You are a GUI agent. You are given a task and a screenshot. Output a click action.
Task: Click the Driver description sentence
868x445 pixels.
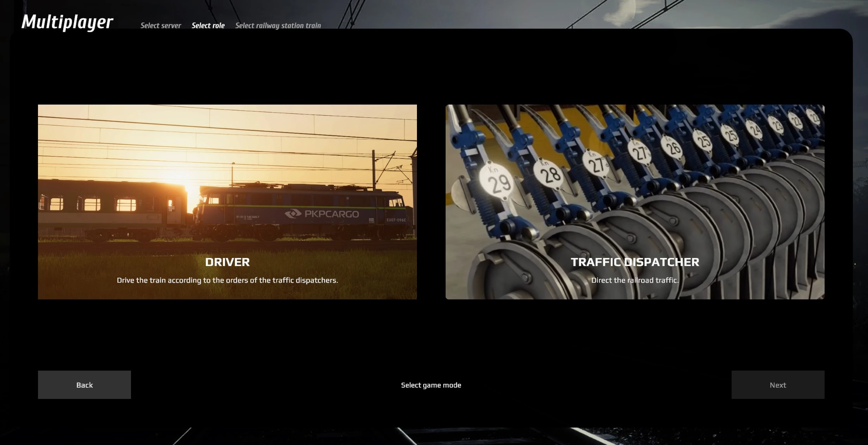(x=227, y=280)
